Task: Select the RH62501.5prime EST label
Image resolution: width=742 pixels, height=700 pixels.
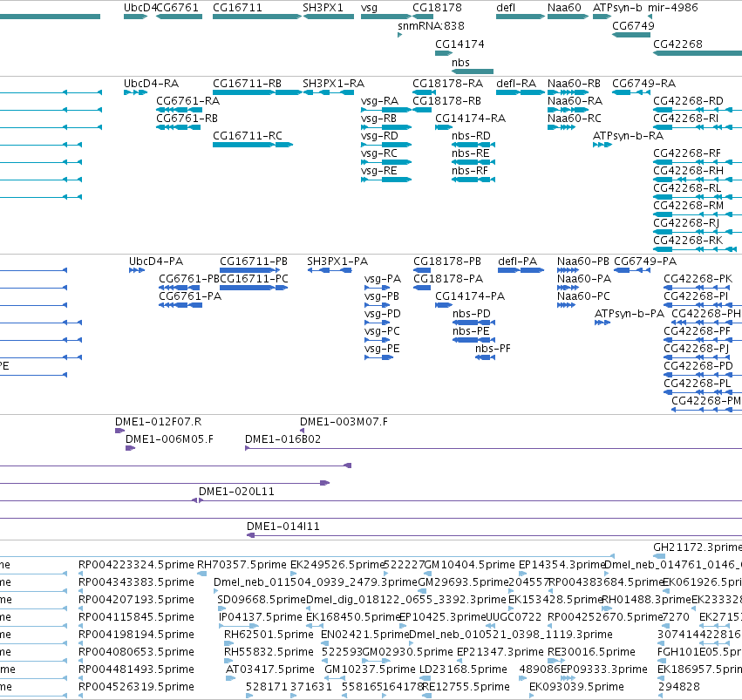Action: coord(269,635)
